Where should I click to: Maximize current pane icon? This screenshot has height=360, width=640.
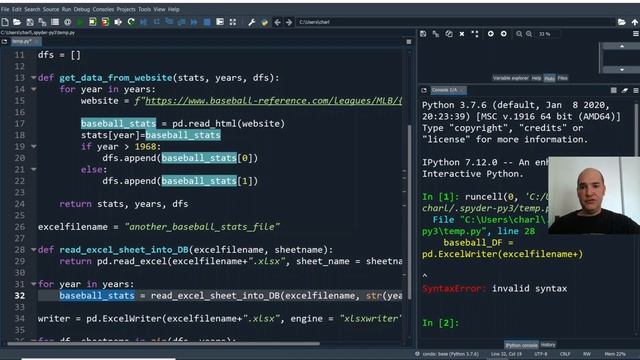[x=232, y=22]
